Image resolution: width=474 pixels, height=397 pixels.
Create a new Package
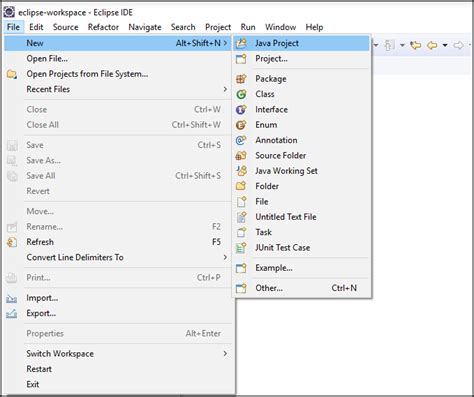click(x=302, y=79)
